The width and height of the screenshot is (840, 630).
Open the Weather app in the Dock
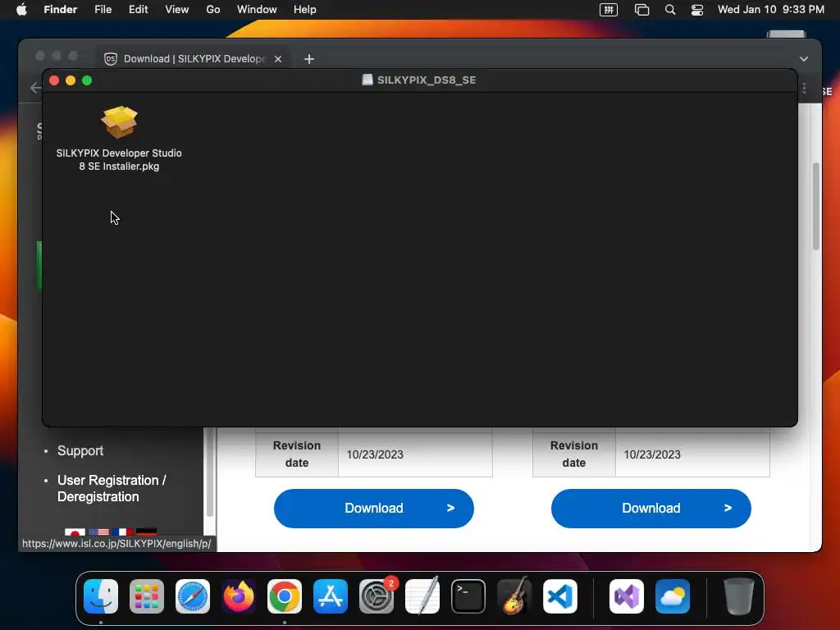click(x=673, y=596)
